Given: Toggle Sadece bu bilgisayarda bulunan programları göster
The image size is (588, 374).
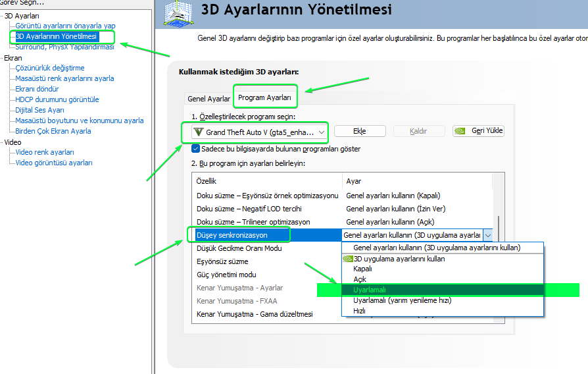Looking at the screenshot, I should [x=195, y=149].
